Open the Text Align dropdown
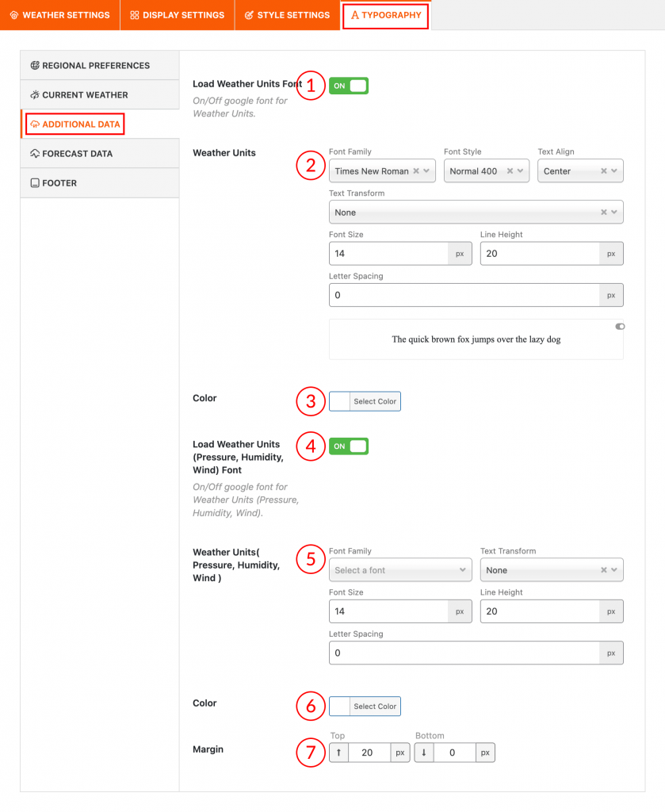This screenshot has height=812, width=665. pyautogui.click(x=580, y=171)
